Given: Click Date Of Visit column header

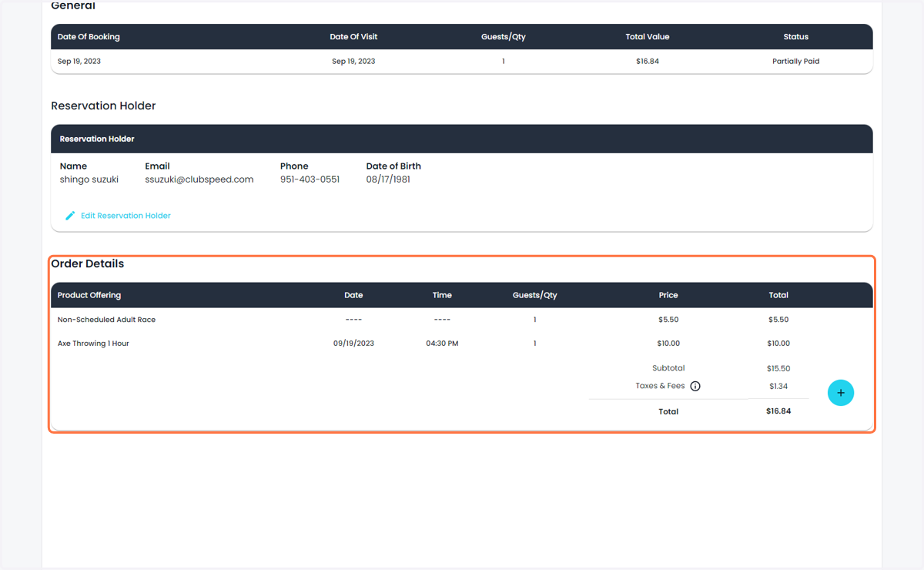Looking at the screenshot, I should pyautogui.click(x=353, y=37).
